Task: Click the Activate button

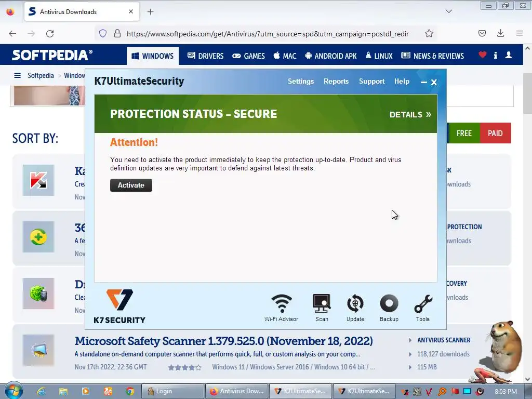Action: tap(131, 185)
